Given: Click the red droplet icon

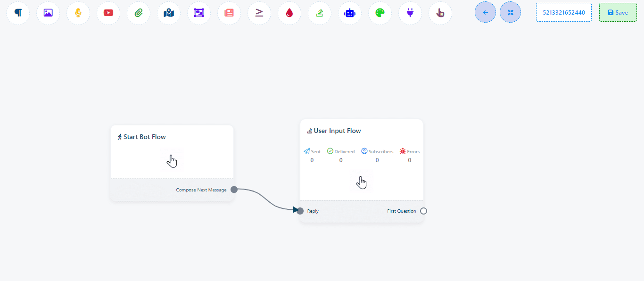Looking at the screenshot, I should coord(289,13).
